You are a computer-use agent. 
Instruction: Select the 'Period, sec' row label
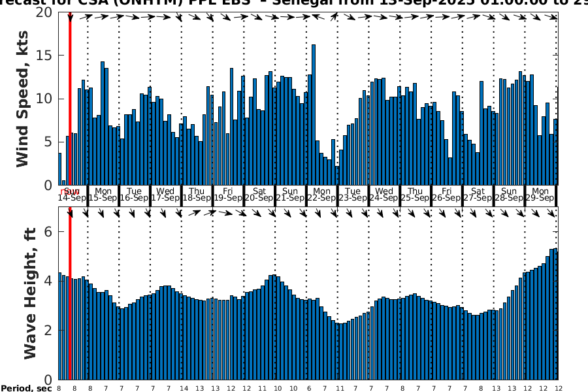[26, 388]
